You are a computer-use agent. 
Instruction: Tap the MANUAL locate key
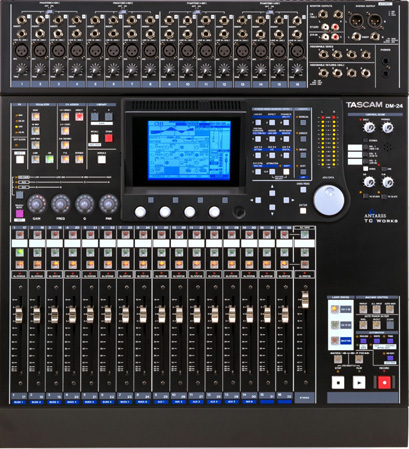(x=303, y=122)
